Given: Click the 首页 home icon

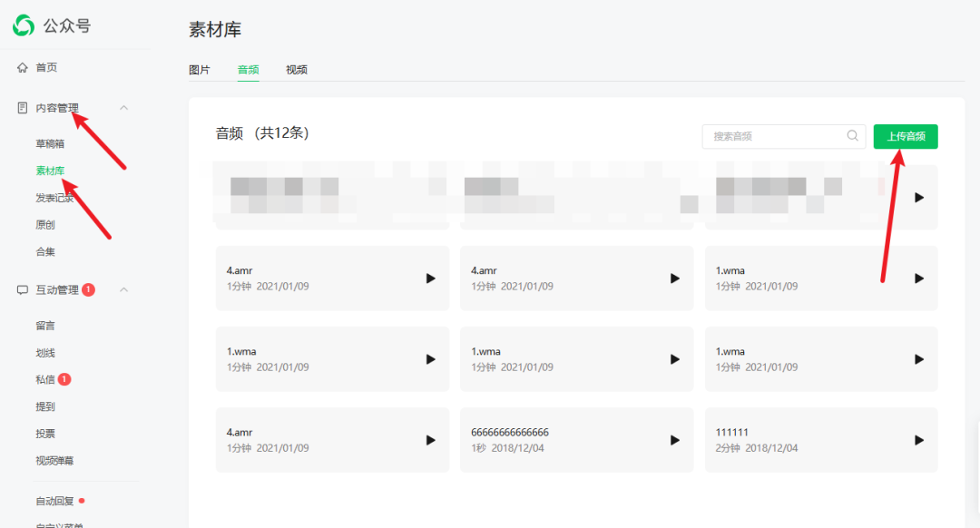Looking at the screenshot, I should pyautogui.click(x=23, y=68).
